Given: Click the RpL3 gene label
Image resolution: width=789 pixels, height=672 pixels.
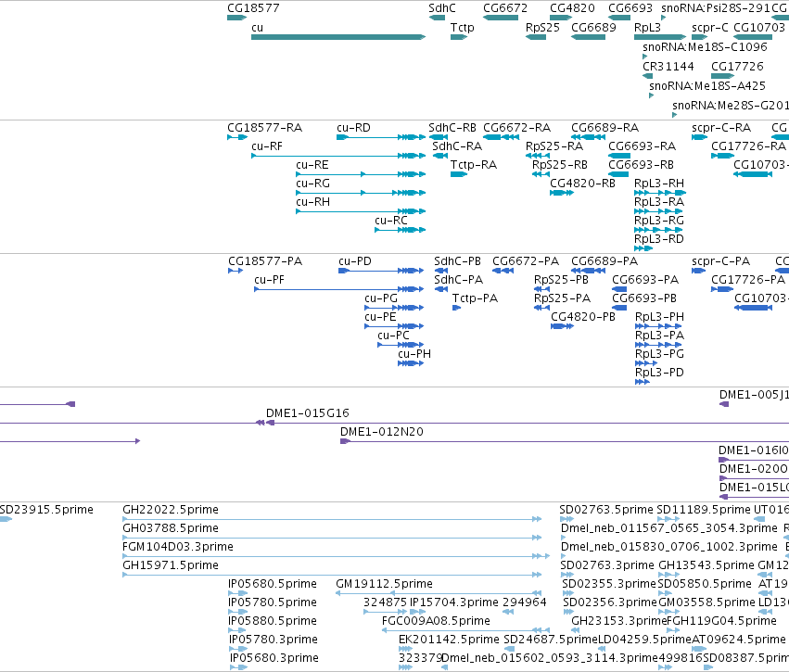Looking at the screenshot, I should click(x=647, y=28).
